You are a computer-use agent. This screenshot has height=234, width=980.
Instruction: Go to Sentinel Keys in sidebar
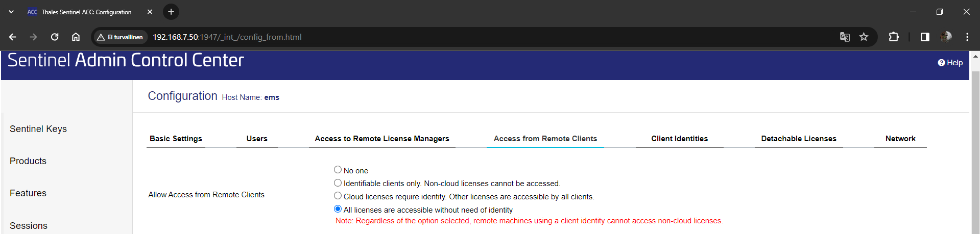pyautogui.click(x=38, y=129)
